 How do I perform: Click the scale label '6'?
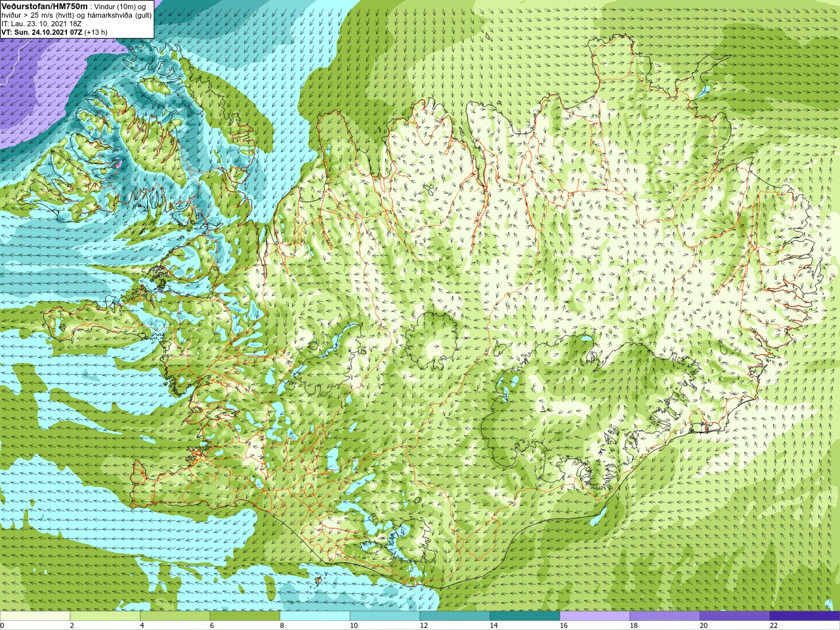tap(212, 625)
